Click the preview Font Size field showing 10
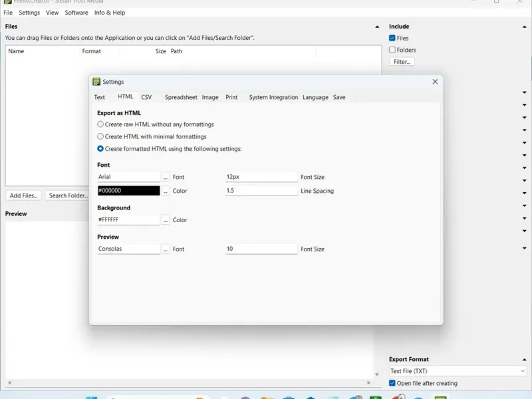 coord(261,249)
